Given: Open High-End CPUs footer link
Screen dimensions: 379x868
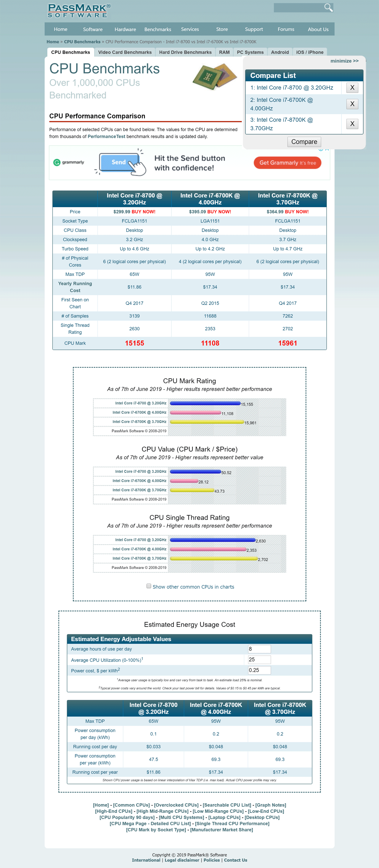Looking at the screenshot, I should (114, 811).
